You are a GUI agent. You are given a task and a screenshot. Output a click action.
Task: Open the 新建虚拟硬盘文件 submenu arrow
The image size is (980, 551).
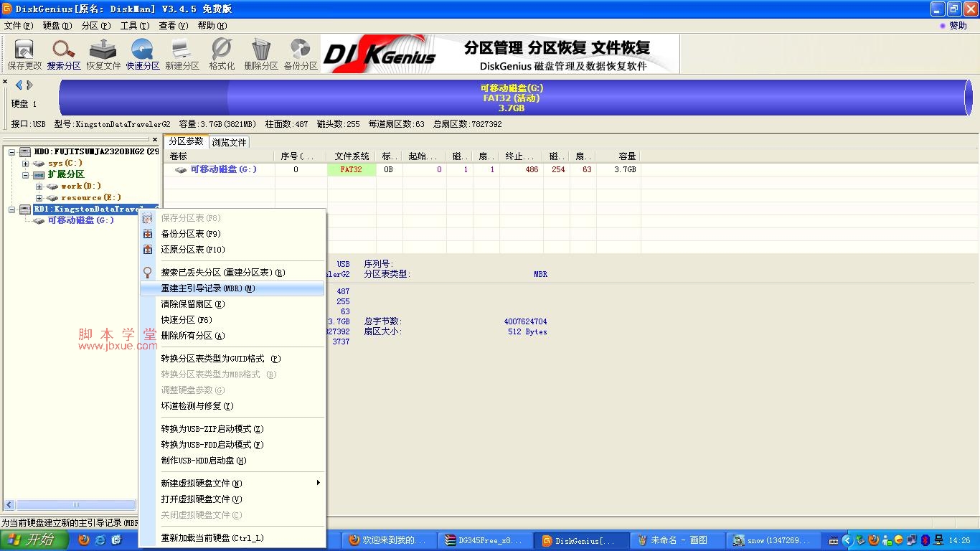(318, 483)
